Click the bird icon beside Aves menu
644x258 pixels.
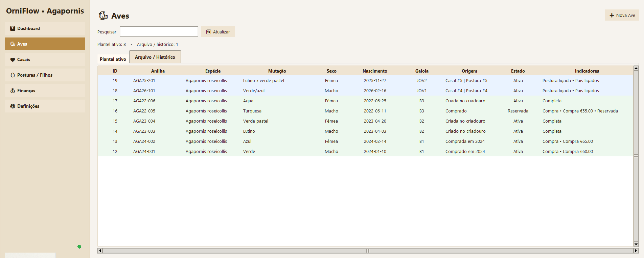click(13, 44)
